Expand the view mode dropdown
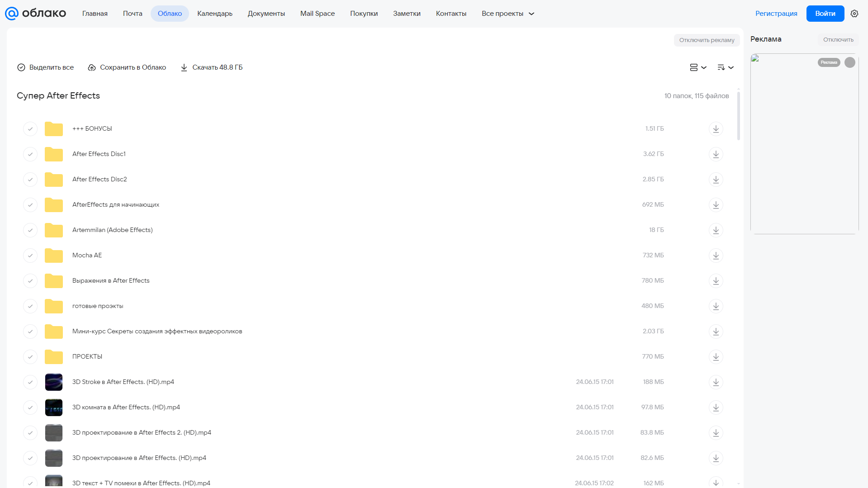 point(698,67)
